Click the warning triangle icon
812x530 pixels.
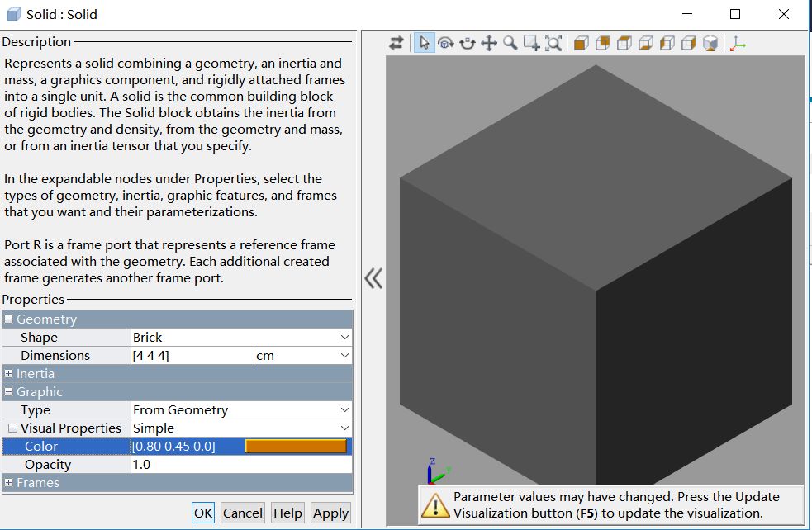(x=435, y=505)
